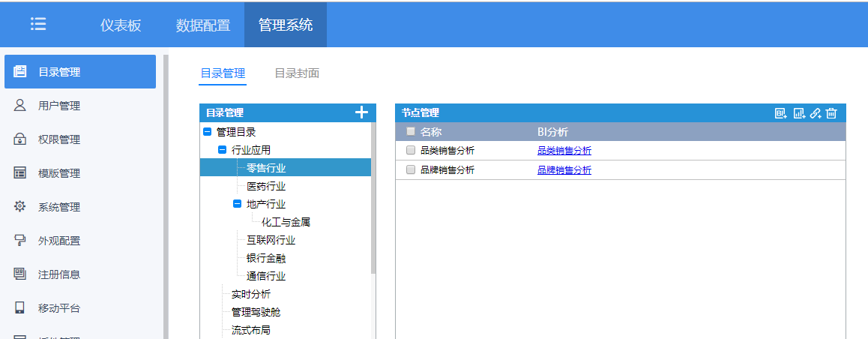Viewport: 868px width, 339px height.
Task: Open the 品类销售分析 BI link
Action: pyautogui.click(x=564, y=150)
